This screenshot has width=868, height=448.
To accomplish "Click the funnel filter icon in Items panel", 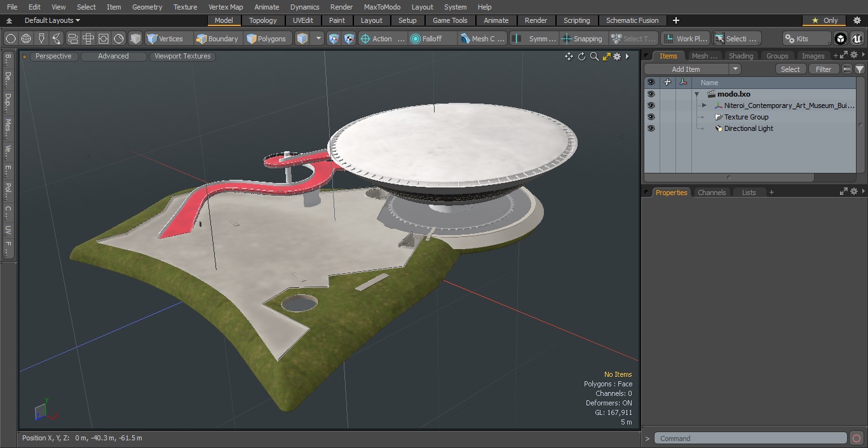I will [859, 69].
